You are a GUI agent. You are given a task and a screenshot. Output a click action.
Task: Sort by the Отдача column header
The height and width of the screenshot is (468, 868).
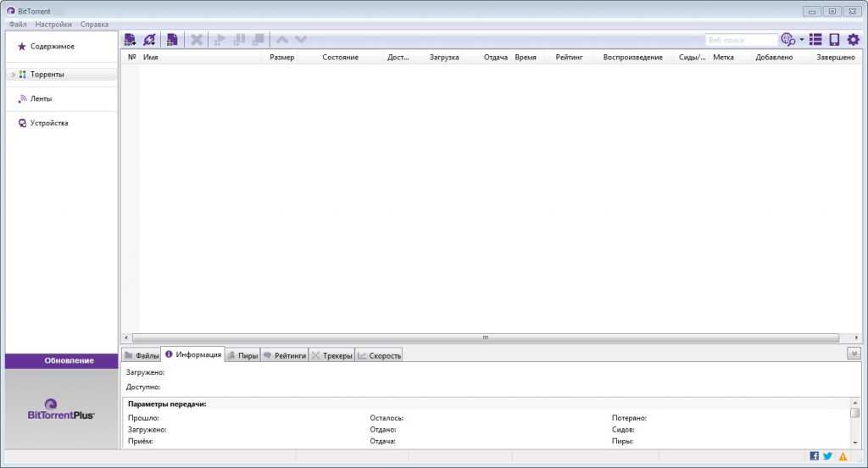pyautogui.click(x=495, y=57)
